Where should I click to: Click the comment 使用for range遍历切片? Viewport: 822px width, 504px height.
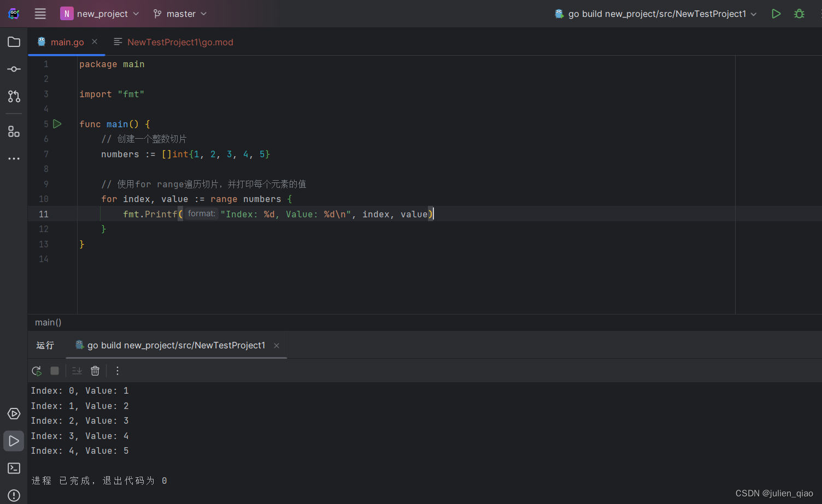pos(203,184)
